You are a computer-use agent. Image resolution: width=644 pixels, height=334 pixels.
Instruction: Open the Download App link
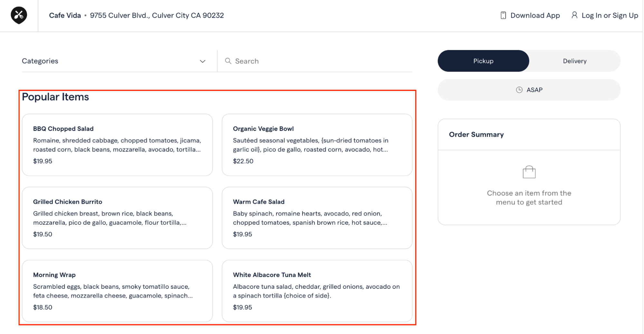click(x=535, y=15)
